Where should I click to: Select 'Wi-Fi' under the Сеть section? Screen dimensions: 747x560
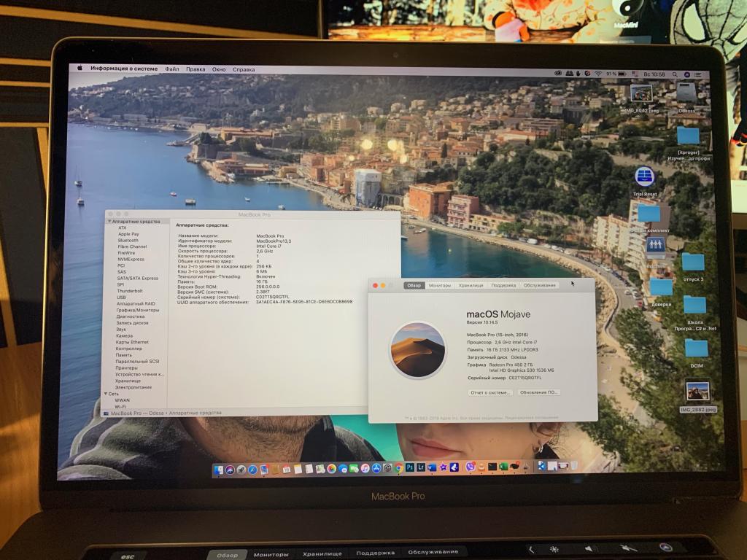tap(120, 407)
